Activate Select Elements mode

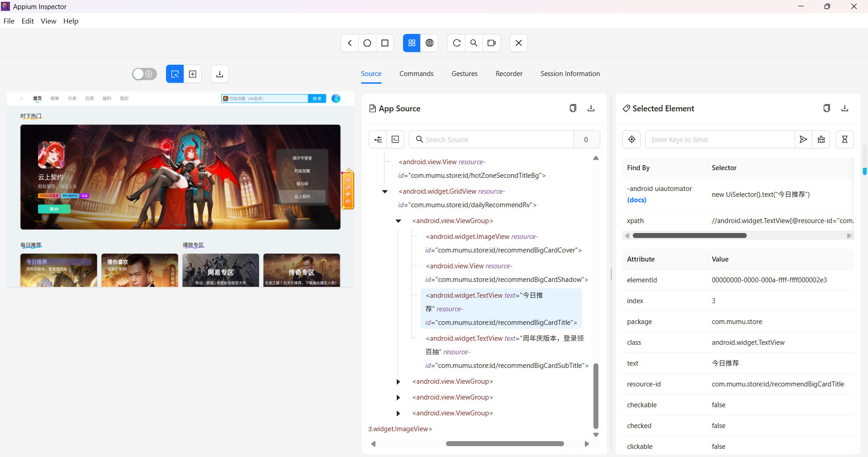175,74
